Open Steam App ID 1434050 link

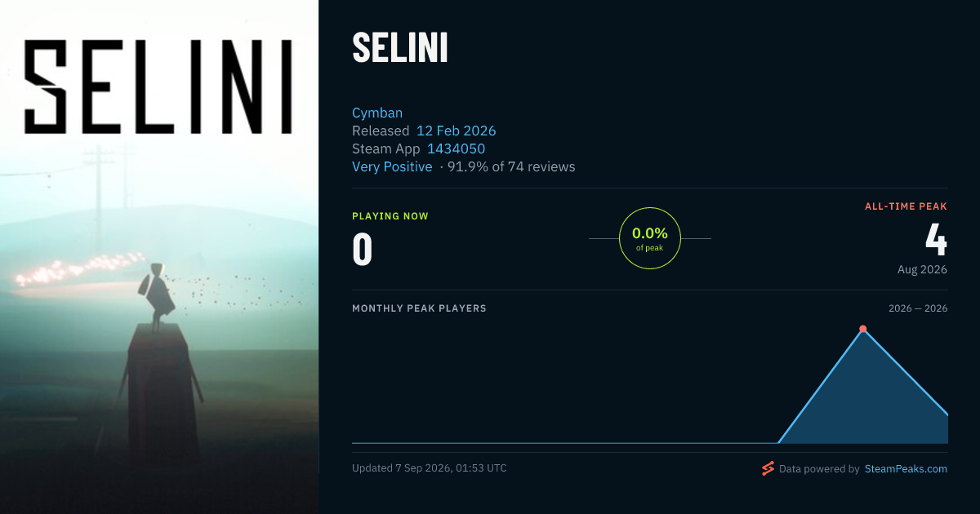(456, 148)
